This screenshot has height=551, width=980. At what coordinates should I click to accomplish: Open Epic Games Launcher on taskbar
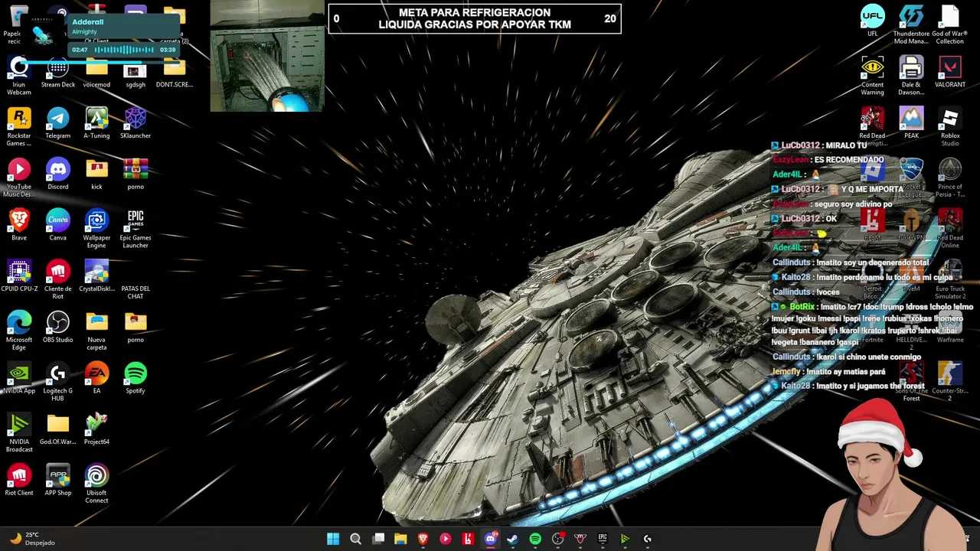pyautogui.click(x=603, y=539)
